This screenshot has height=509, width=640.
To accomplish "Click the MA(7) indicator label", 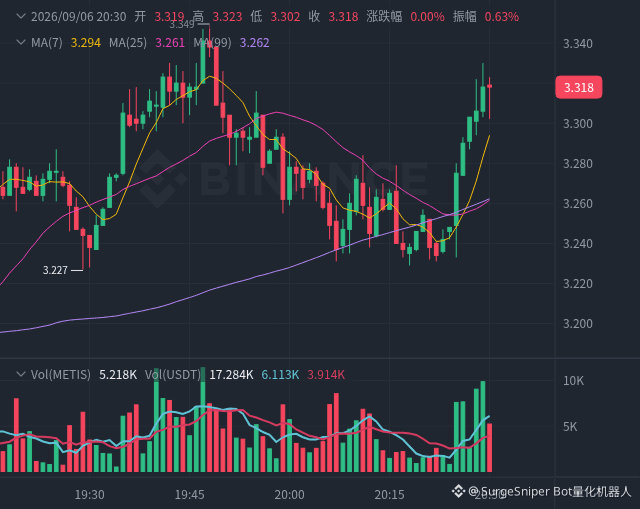I will (x=47, y=42).
